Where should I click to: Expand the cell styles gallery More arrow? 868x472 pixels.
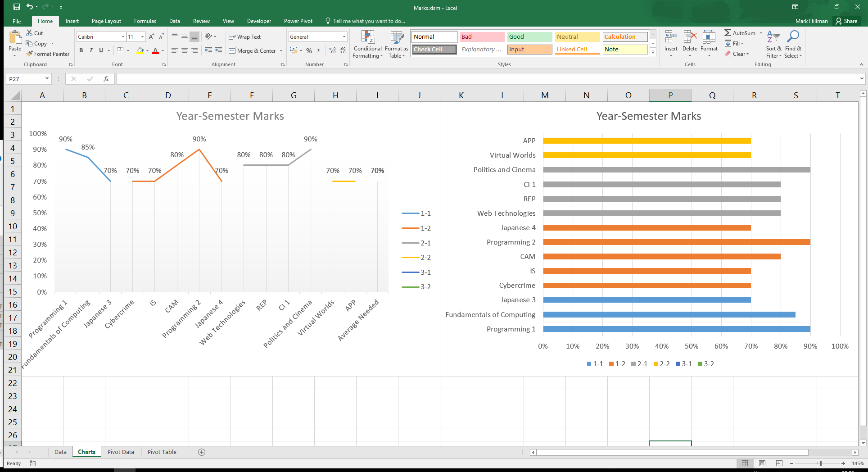pyautogui.click(x=653, y=53)
